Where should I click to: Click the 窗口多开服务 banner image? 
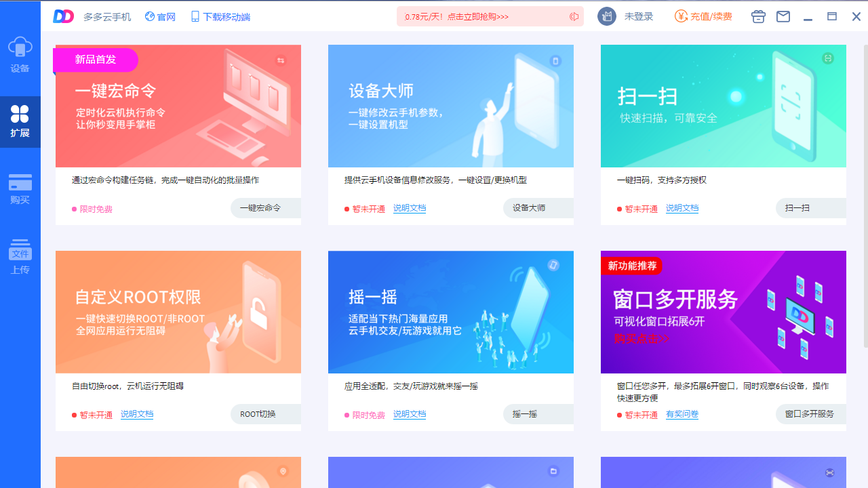click(724, 312)
